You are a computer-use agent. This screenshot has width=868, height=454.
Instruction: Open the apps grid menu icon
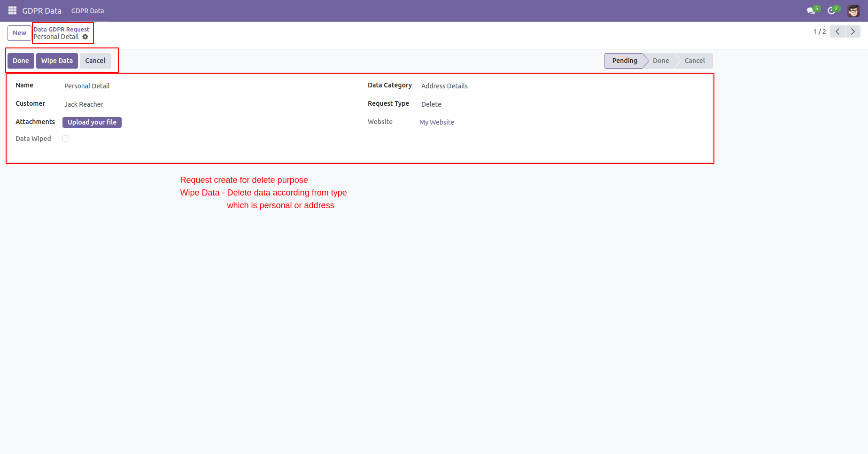pos(13,10)
